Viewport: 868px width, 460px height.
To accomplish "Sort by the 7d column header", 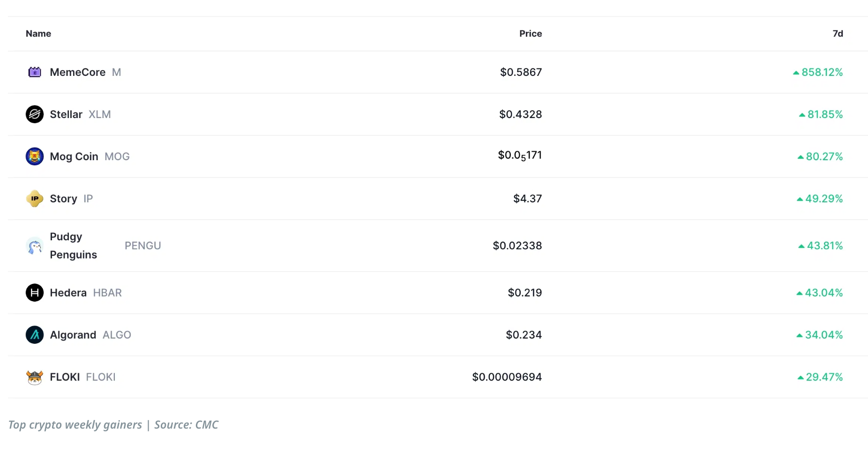I will (x=838, y=34).
